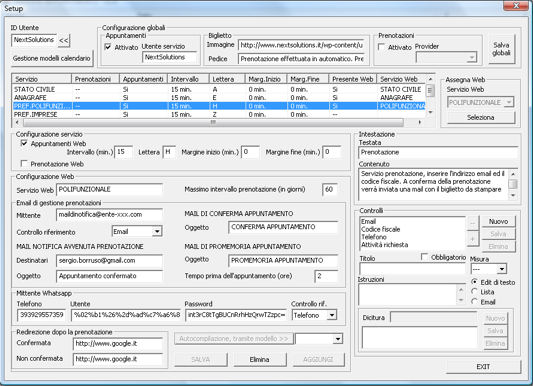Click the Appuntamento confermato Oggetto field
Viewport: 533px width, 386px height.
[x=109, y=276]
